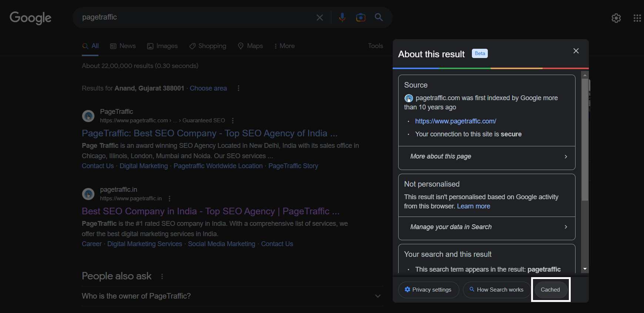This screenshot has height=313, width=644.
Task: Open How Search works button
Action: (x=497, y=290)
